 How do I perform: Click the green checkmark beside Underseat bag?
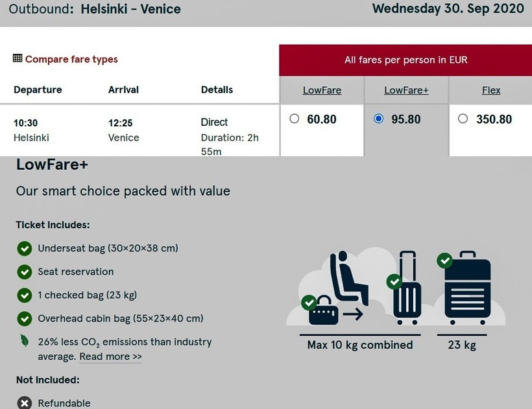tap(25, 249)
